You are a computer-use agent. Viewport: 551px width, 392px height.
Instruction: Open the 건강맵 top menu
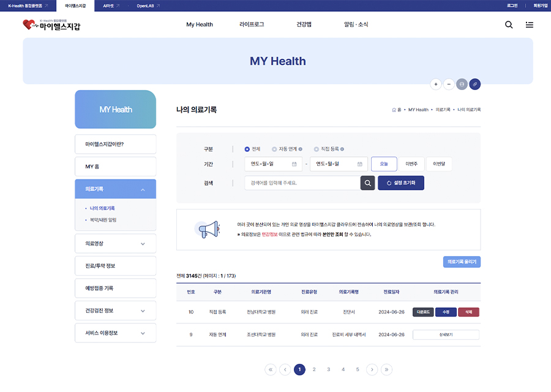coord(304,24)
